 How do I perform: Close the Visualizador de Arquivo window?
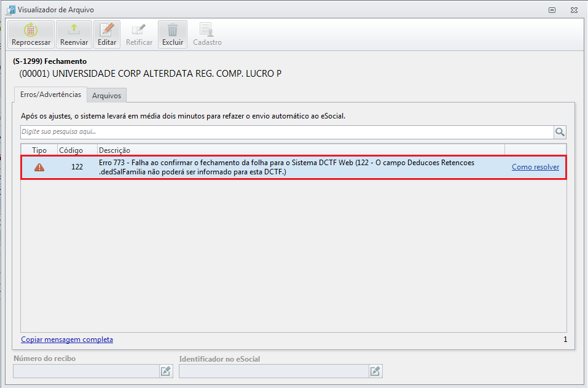pyautogui.click(x=574, y=10)
